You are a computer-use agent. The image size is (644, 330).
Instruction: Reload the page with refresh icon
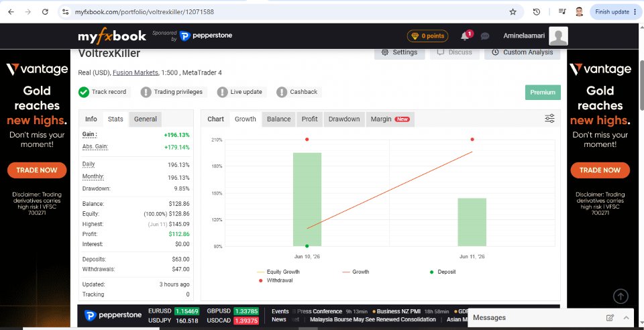[45, 12]
